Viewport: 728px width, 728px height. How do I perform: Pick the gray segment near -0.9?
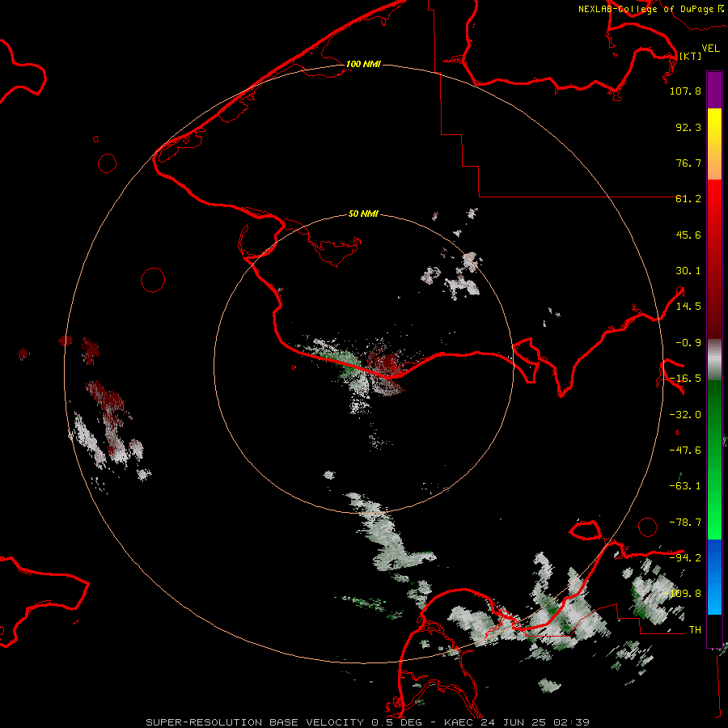point(714,360)
